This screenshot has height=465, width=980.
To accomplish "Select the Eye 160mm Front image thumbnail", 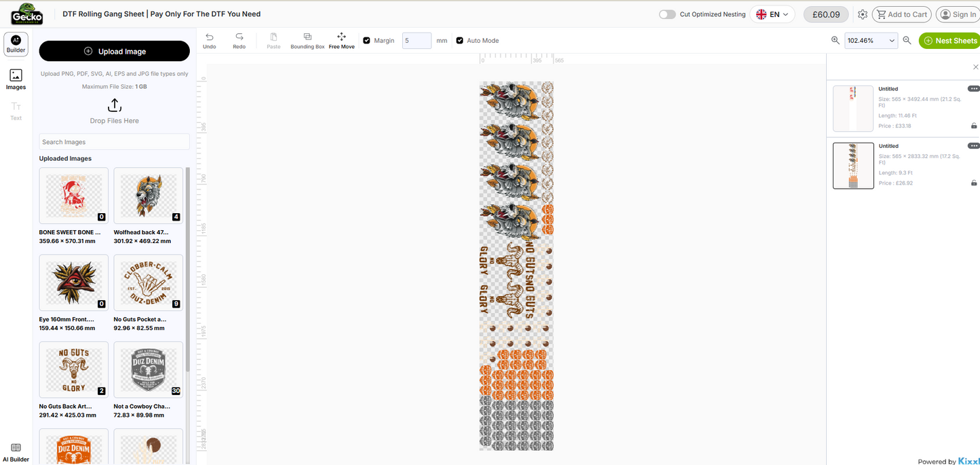I will coord(74,282).
